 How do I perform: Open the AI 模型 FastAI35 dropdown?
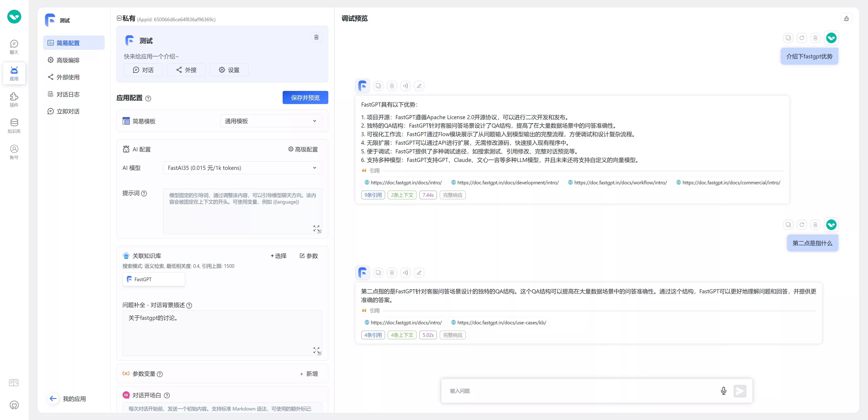tap(242, 168)
